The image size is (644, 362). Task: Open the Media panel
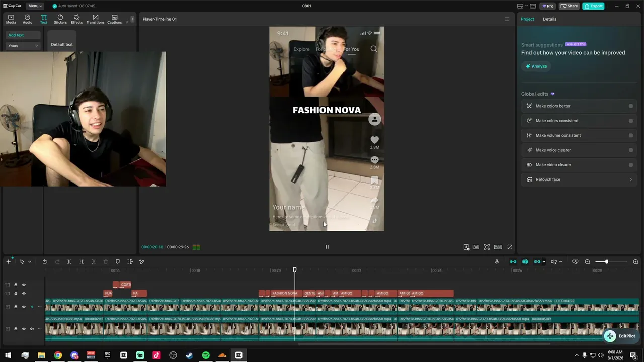(11, 19)
